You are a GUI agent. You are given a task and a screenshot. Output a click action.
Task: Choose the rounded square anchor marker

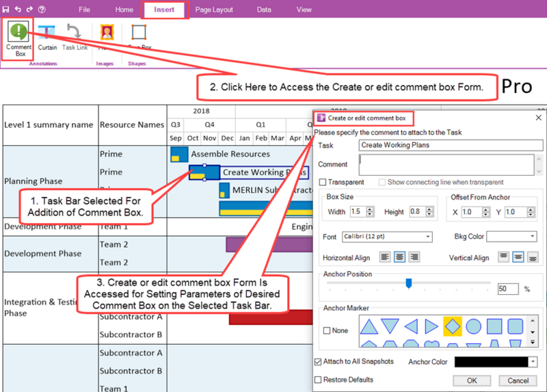point(516,326)
